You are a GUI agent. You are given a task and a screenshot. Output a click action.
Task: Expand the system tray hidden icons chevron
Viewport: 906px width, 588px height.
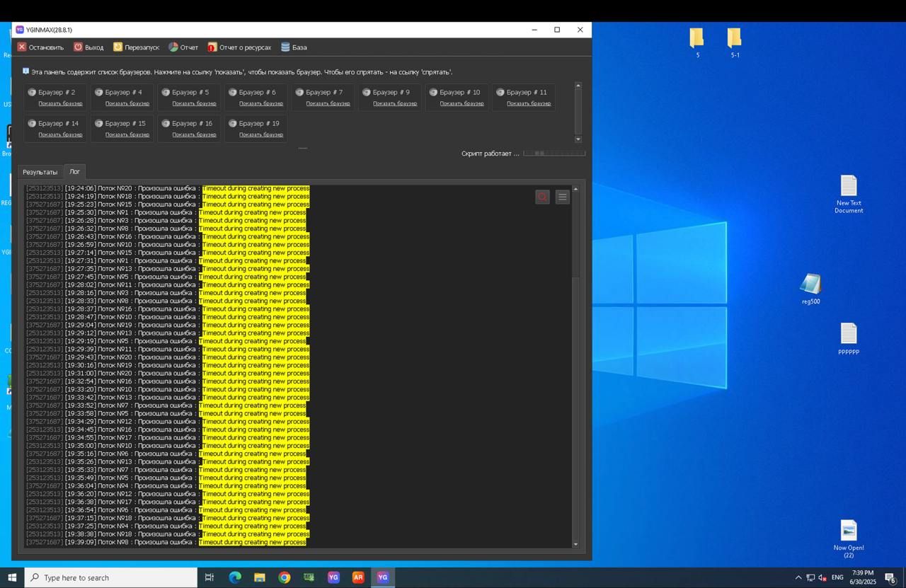pos(798,577)
